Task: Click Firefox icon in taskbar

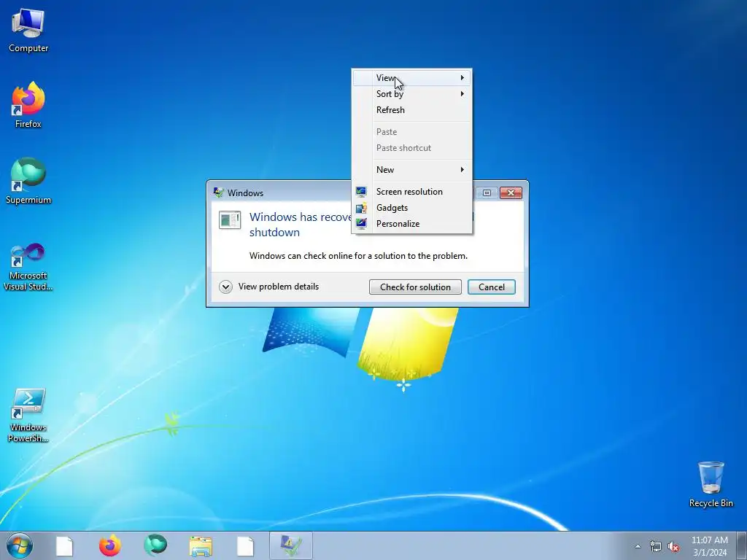Action: (x=109, y=545)
